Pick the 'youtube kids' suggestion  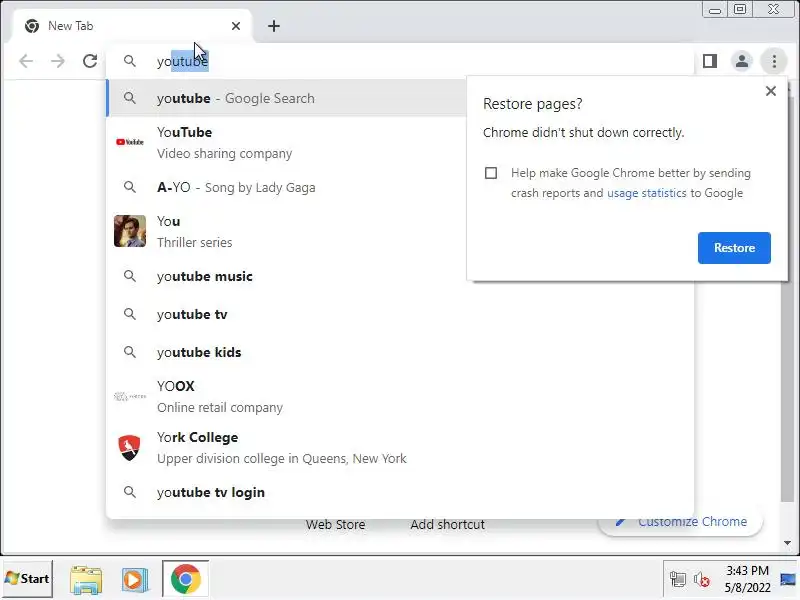pyautogui.click(x=400, y=353)
